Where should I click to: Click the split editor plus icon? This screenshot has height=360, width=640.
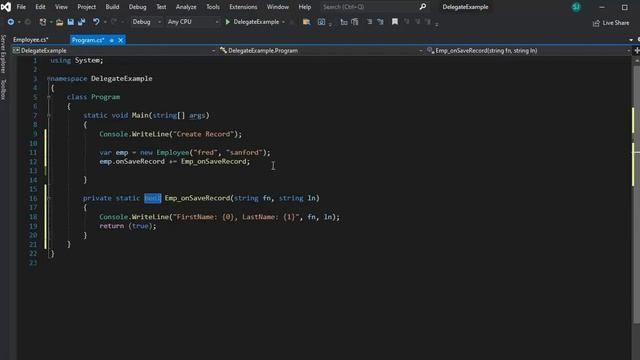pyautogui.click(x=637, y=51)
